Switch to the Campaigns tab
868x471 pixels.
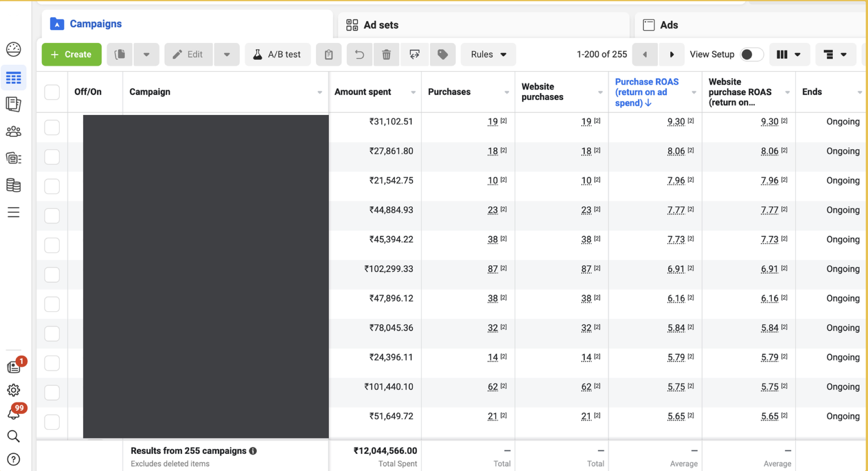tap(187, 24)
